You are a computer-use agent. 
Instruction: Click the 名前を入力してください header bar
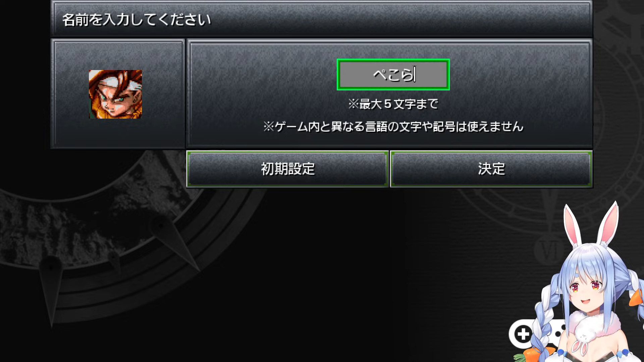pos(322,19)
